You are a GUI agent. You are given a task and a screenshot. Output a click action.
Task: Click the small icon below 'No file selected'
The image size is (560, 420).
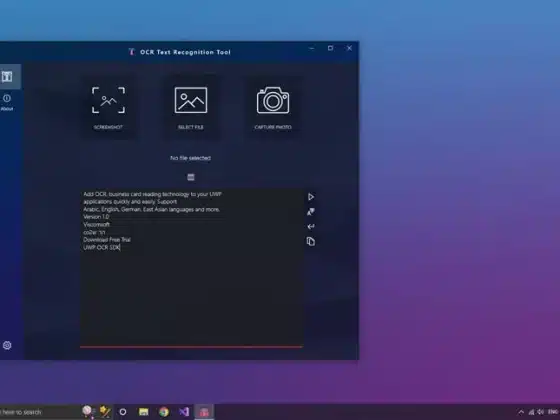tap(191, 177)
